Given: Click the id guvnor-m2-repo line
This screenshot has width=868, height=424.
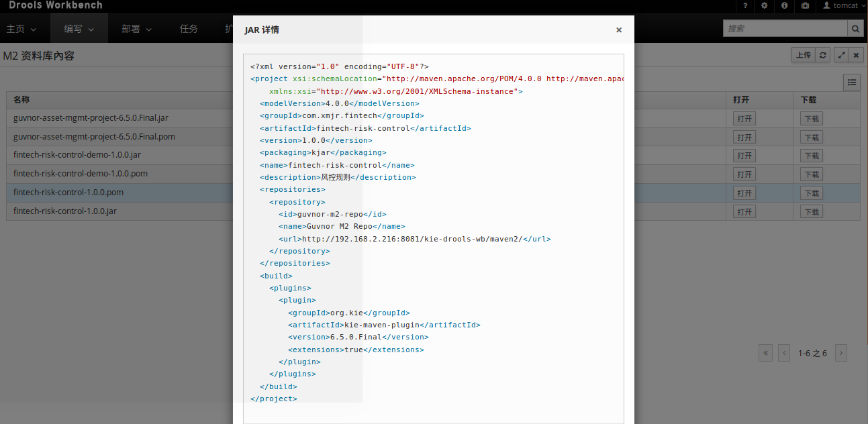Looking at the screenshot, I should tap(332, 214).
